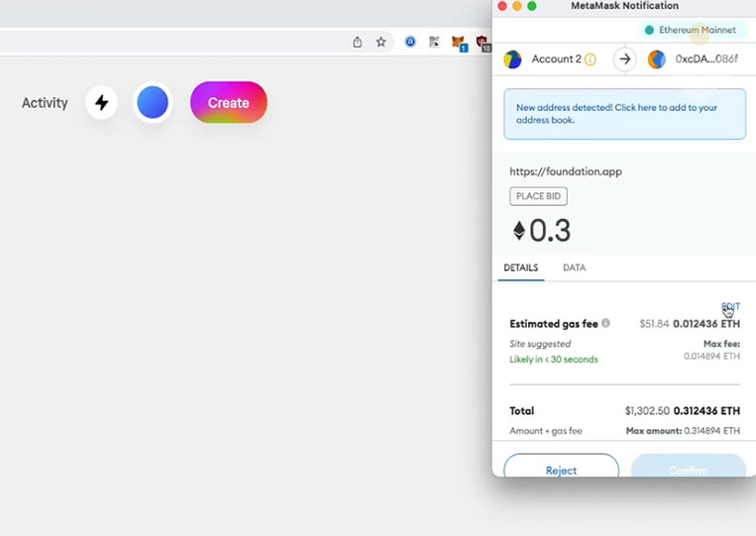
Task: Click the Ethereum diamond icon beside 0.3
Action: pos(519,231)
